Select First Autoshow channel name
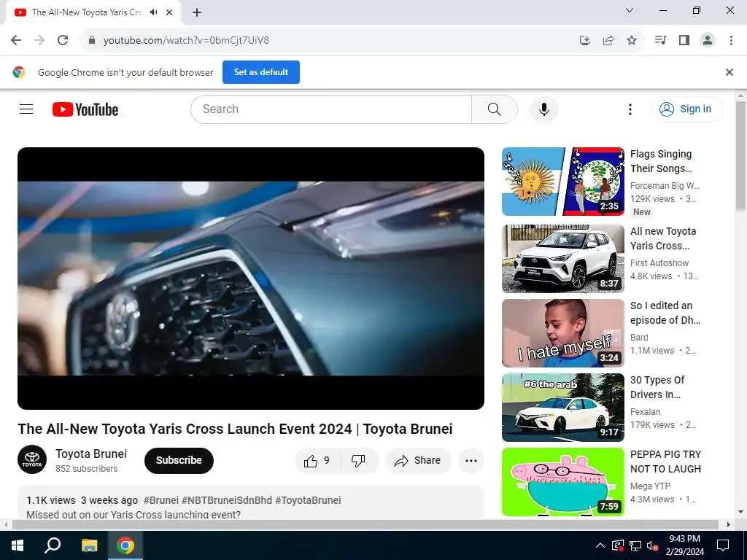This screenshot has width=747, height=560. point(659,262)
